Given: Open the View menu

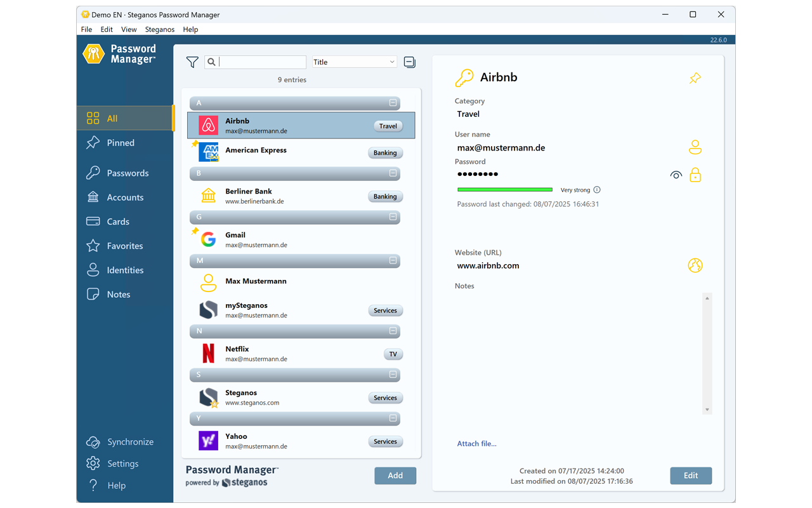Looking at the screenshot, I should (x=129, y=29).
